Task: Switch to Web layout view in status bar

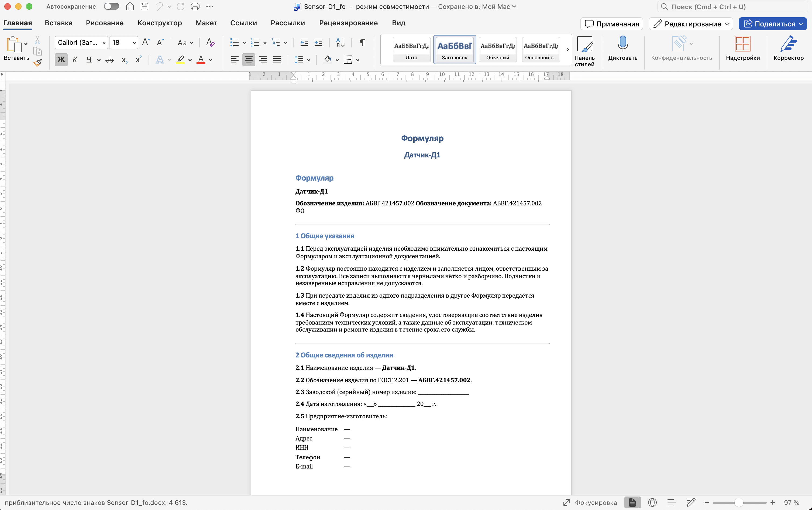Action: pyautogui.click(x=652, y=502)
